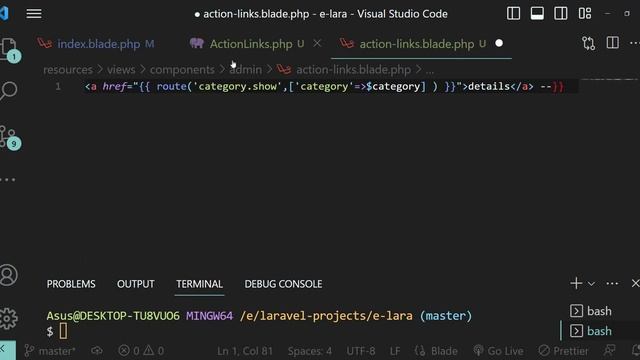Go to line via Ln 1, Col 81
This screenshot has height=360, width=640.
coord(245,351)
